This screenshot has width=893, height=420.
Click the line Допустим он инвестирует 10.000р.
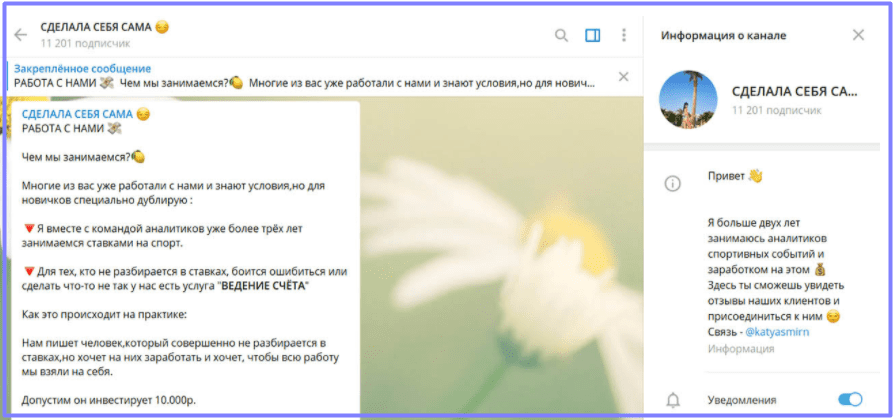tap(109, 401)
